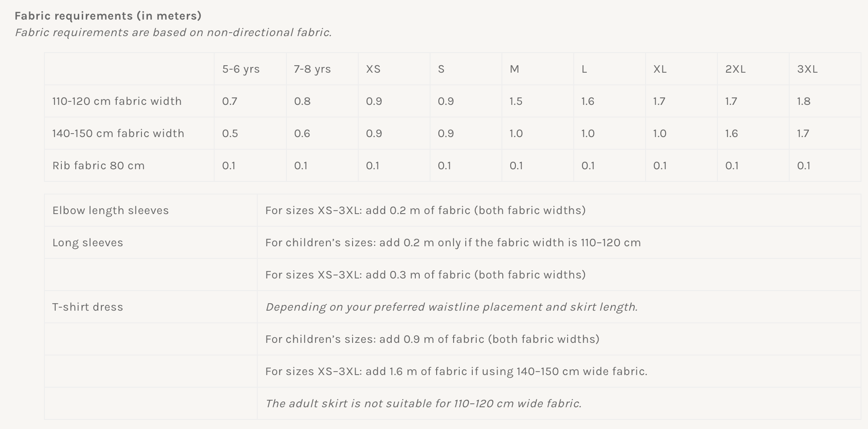Click the 'add 0.2 m of fabric' elbow sleeves text
This screenshot has height=429, width=868.
(418, 211)
